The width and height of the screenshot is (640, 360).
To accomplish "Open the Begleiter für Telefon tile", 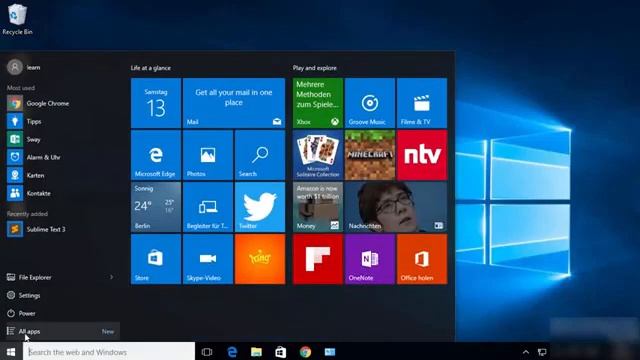I will click(208, 207).
